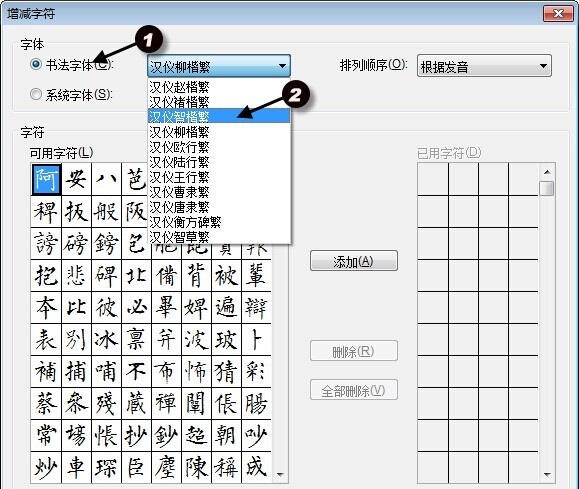The width and height of the screenshot is (579, 489).
Task: Select the 備 character cell
Action: 166,276
